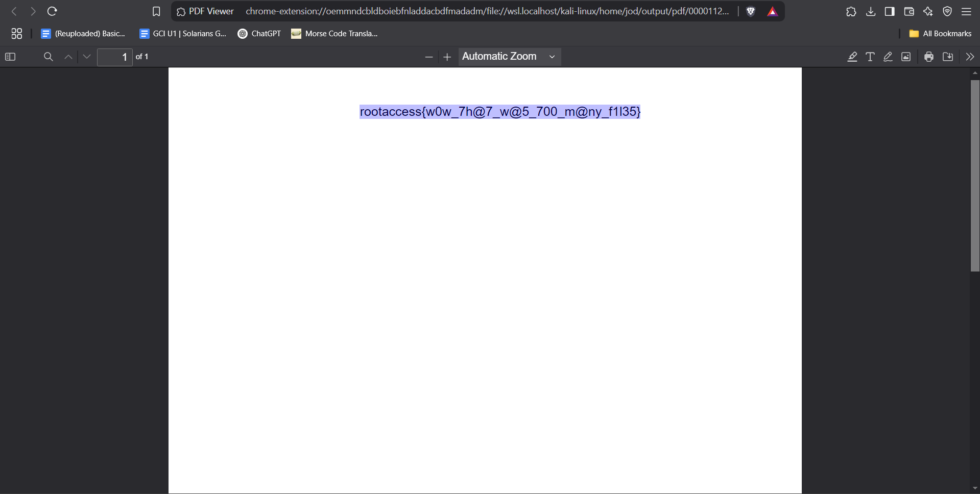Click the scrollbar up arrow
980x494 pixels.
point(975,73)
